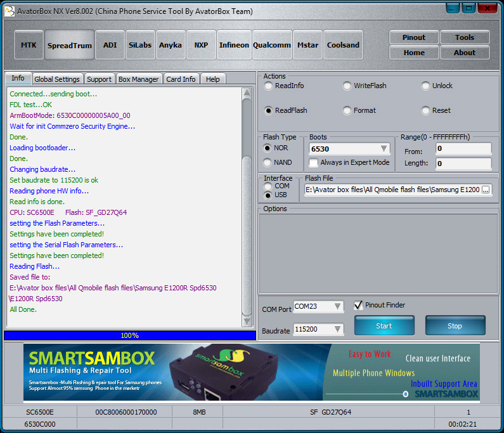Viewport: 504px width, 433px height.
Task: Select the ReadInfo action
Action: pyautogui.click(x=269, y=86)
